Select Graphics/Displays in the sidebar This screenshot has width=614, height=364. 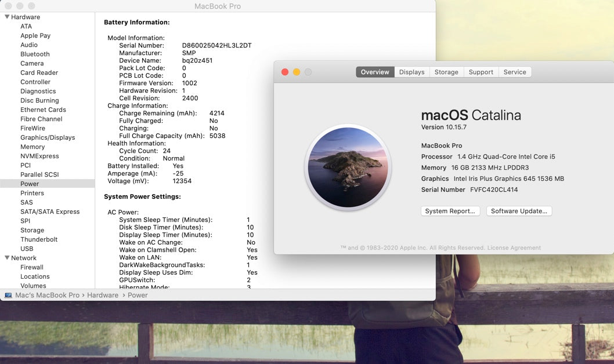coord(48,137)
